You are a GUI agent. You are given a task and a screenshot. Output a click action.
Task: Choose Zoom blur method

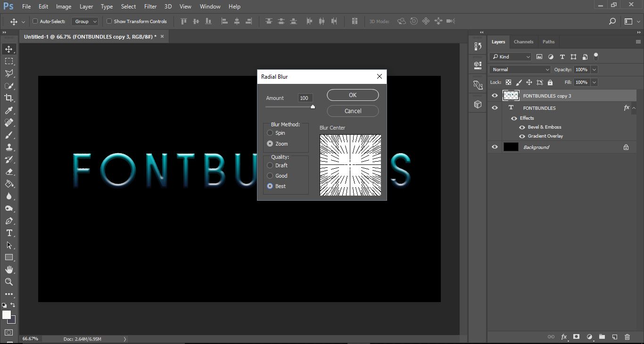270,144
